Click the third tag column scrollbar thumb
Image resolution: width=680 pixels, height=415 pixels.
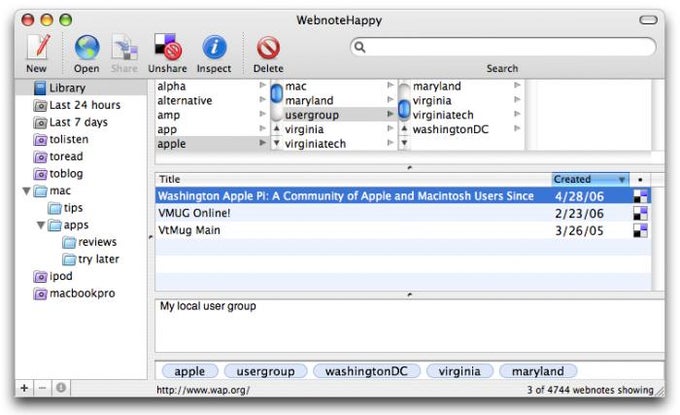click(404, 109)
